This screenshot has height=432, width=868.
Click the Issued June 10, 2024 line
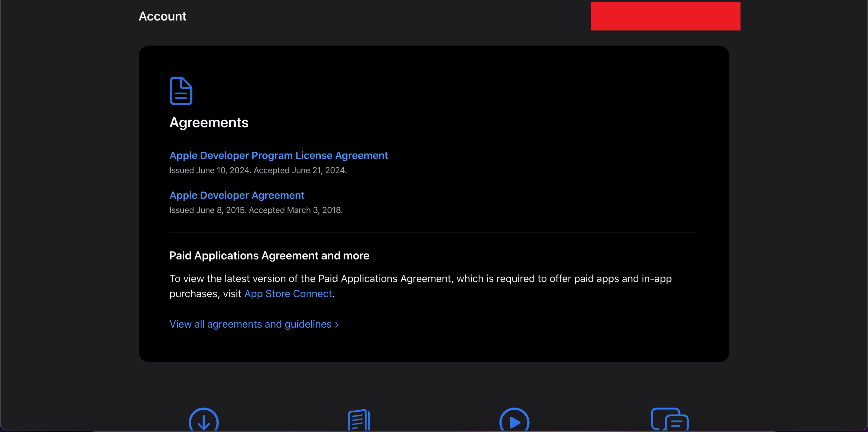point(258,170)
